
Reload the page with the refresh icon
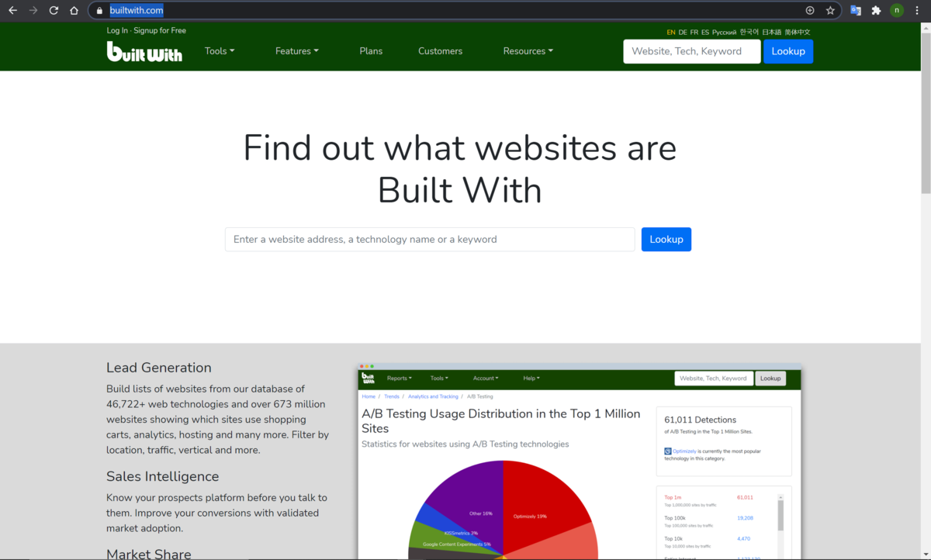click(54, 10)
